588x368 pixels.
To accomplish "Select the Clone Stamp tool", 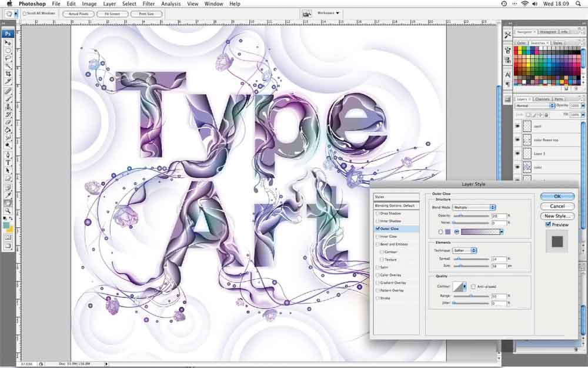I will [8, 107].
